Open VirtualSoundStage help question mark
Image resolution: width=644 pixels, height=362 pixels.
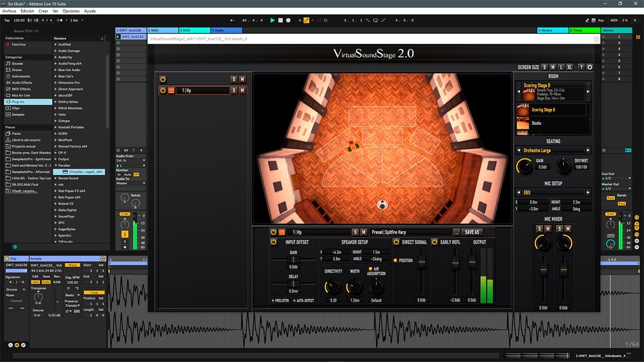point(581,67)
